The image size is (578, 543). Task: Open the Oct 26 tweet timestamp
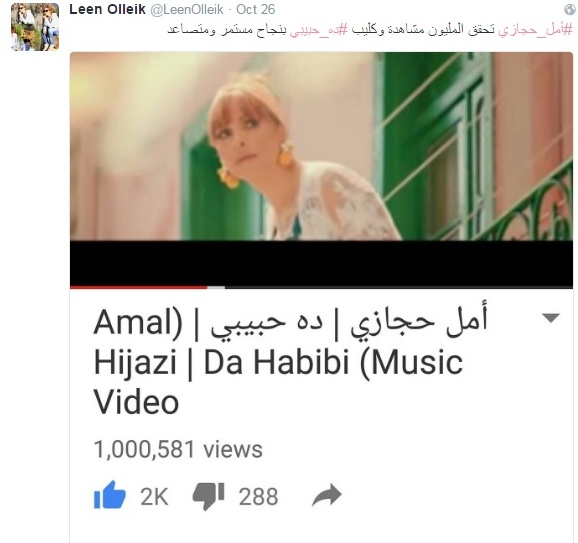(x=255, y=9)
